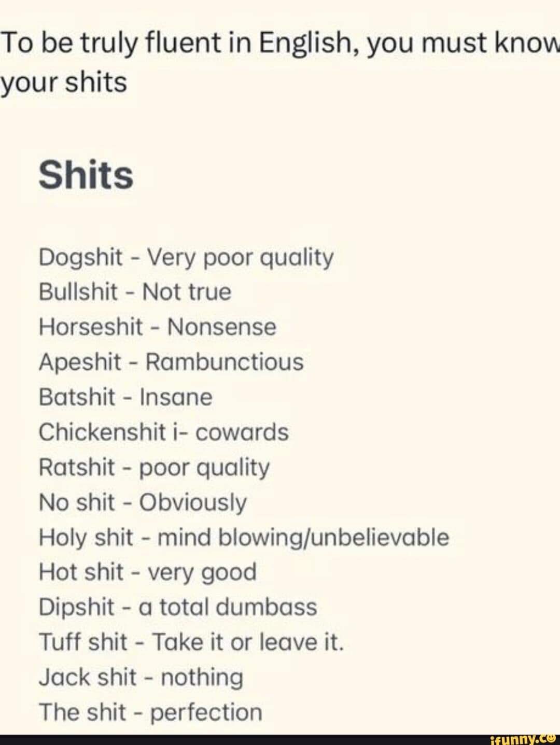Click the 'Shits' bold heading
Image resolution: width=560 pixels, height=745 pixels.
(86, 175)
